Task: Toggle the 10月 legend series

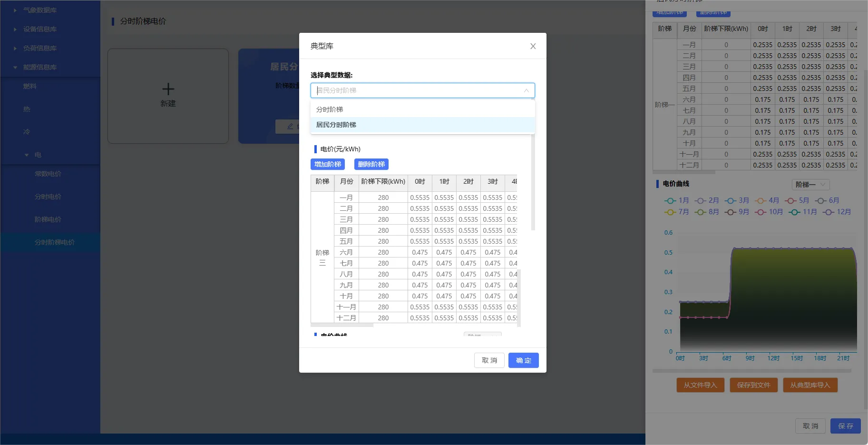Action: coord(769,212)
